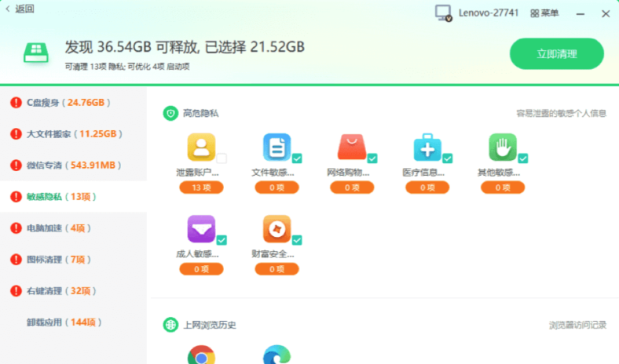Click the 容易泄露的敏感个人信息 description text
The width and height of the screenshot is (619, 364).
pyautogui.click(x=562, y=114)
